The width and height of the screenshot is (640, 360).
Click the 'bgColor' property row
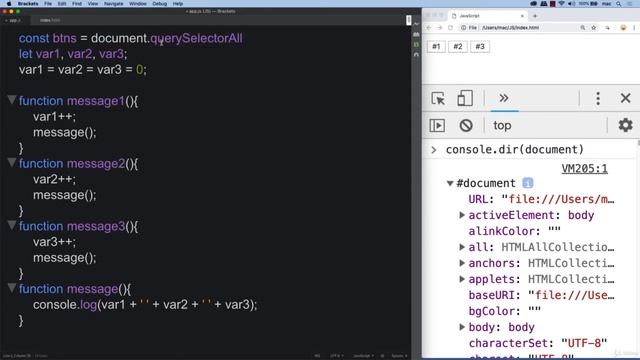point(504,311)
